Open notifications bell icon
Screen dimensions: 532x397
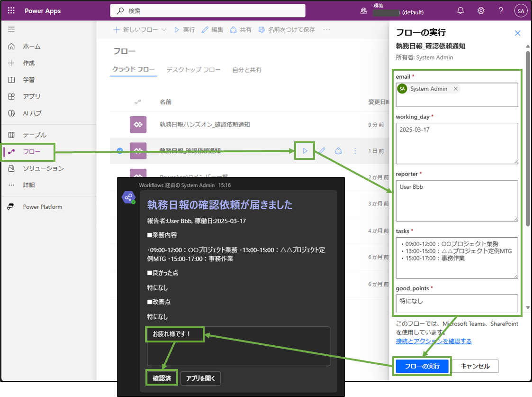[460, 10]
